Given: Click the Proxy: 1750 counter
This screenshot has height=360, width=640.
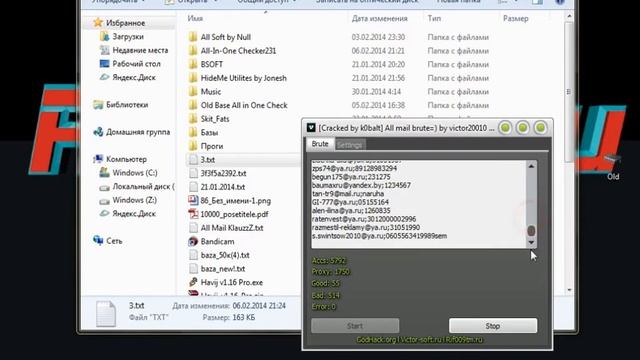Looking at the screenshot, I should 331,272.
